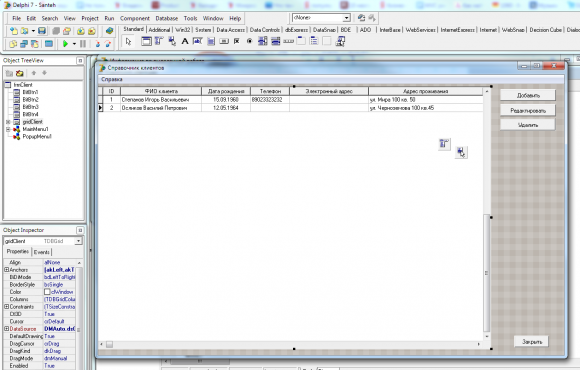Select the MainMenu component on the form

[x=444, y=144]
